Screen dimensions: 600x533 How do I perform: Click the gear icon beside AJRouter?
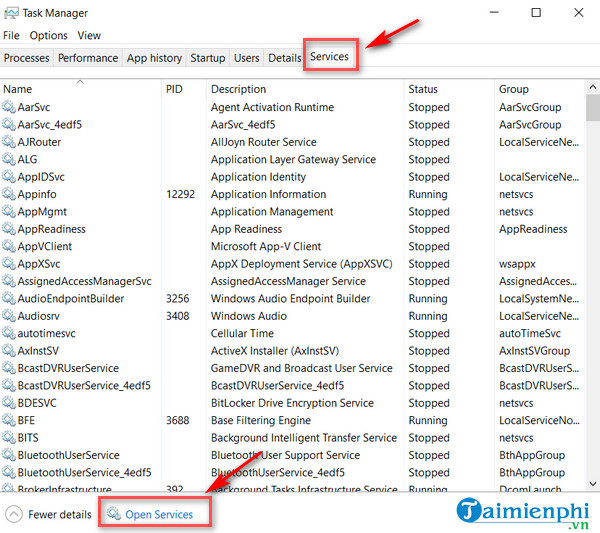9,142
